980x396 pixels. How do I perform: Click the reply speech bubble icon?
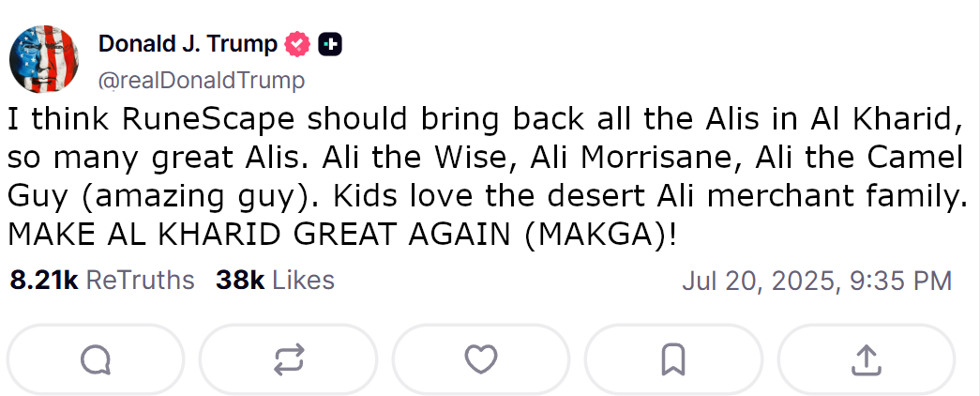pyautogui.click(x=97, y=359)
